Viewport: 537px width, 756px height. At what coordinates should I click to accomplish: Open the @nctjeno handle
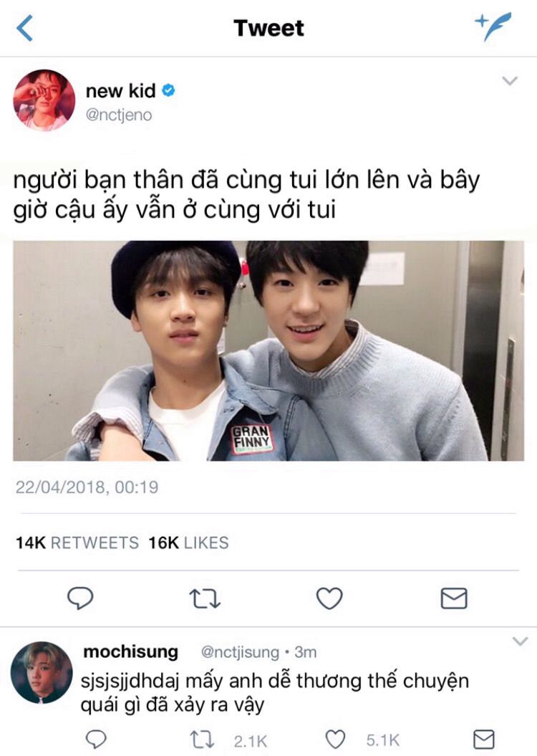tap(119, 115)
